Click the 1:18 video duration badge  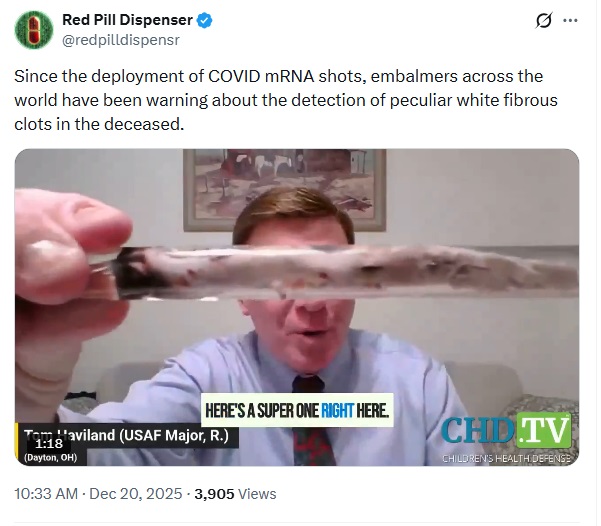49,444
